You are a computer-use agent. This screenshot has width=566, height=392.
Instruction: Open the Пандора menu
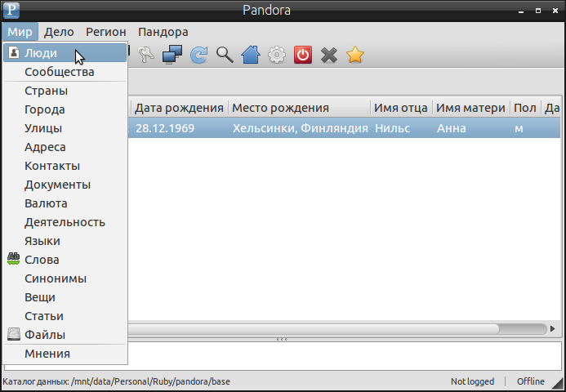click(163, 32)
